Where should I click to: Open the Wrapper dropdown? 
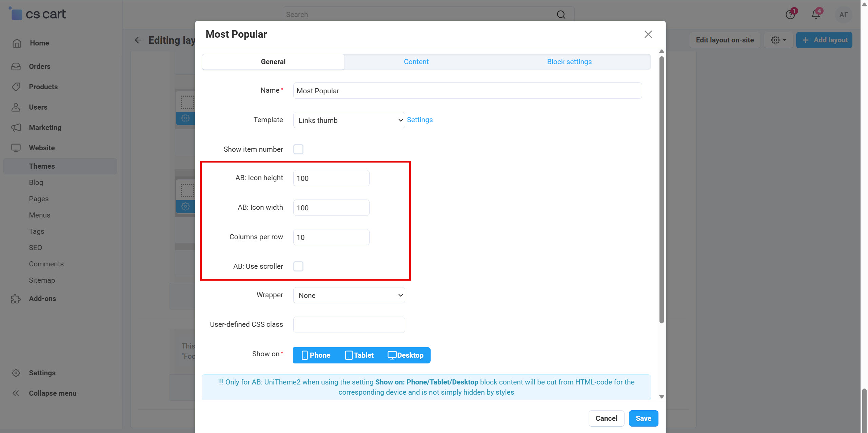349,295
